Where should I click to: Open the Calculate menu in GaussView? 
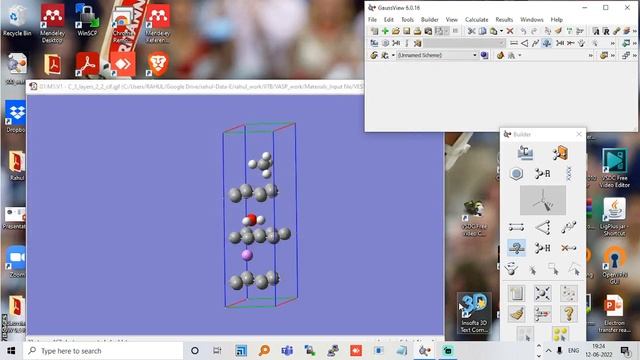click(476, 20)
